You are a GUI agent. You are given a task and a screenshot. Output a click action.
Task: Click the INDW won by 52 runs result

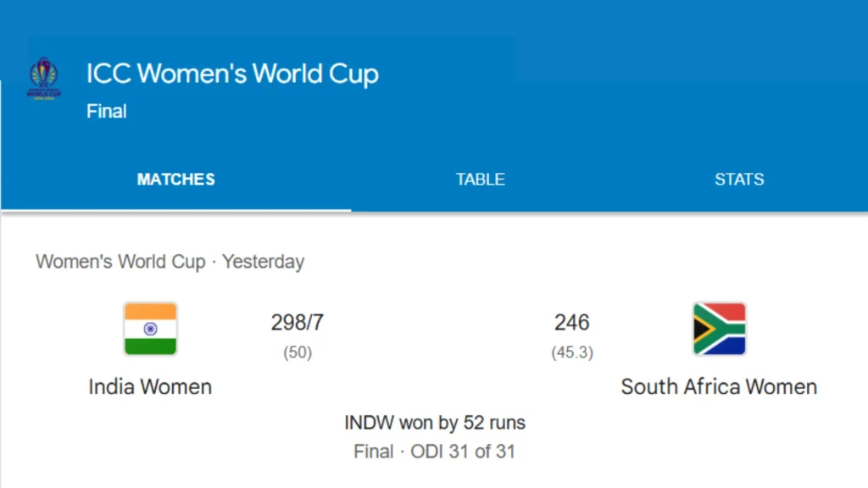pos(435,422)
